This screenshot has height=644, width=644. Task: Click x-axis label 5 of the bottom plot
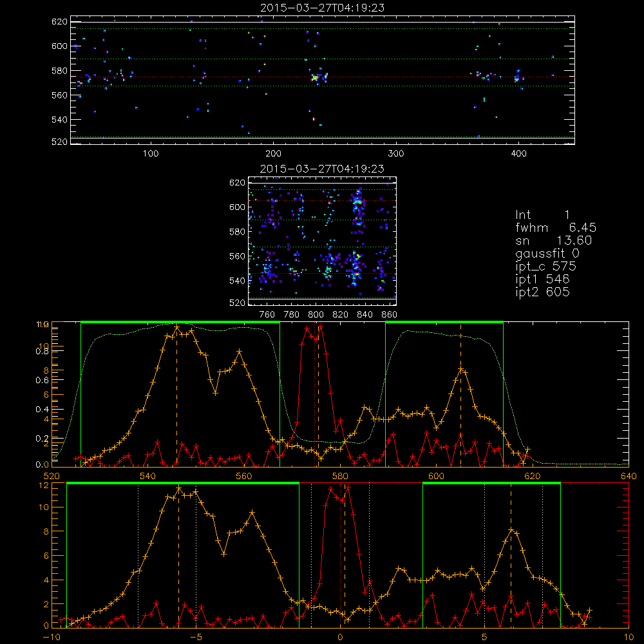[x=485, y=637]
